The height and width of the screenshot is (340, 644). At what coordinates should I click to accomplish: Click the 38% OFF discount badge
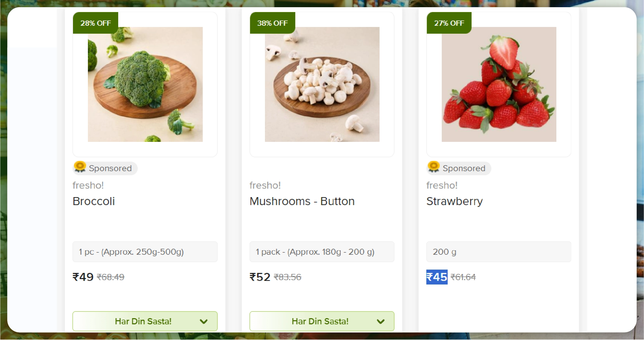(272, 23)
